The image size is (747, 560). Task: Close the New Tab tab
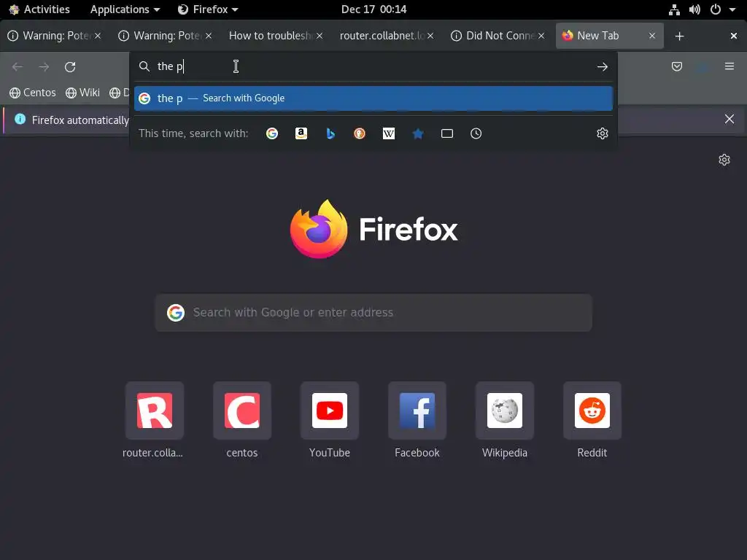point(652,36)
